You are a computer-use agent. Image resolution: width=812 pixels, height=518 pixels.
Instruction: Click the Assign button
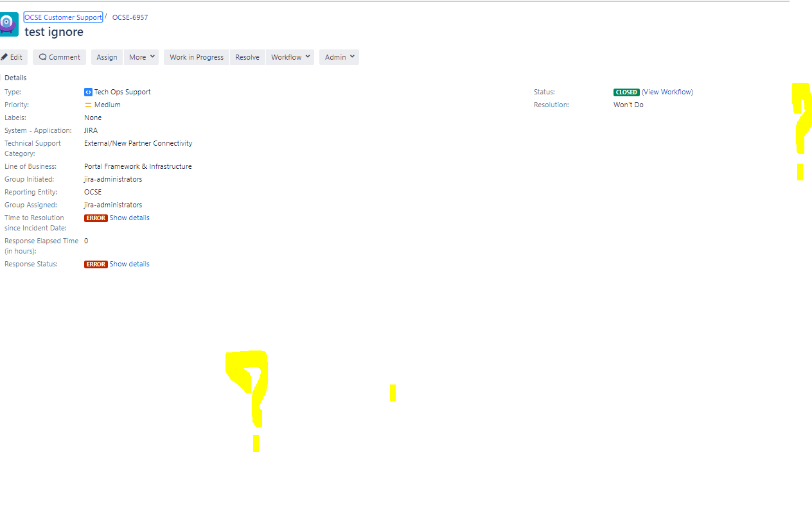click(107, 57)
